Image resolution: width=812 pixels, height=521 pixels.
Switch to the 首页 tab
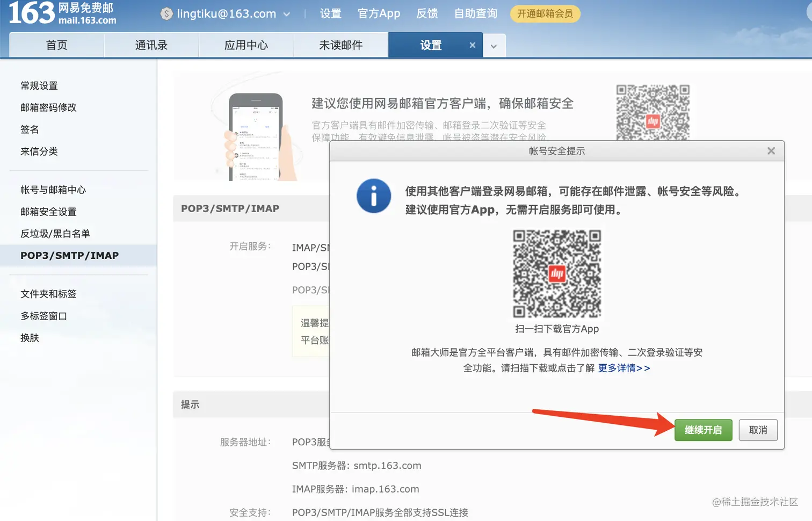(57, 45)
